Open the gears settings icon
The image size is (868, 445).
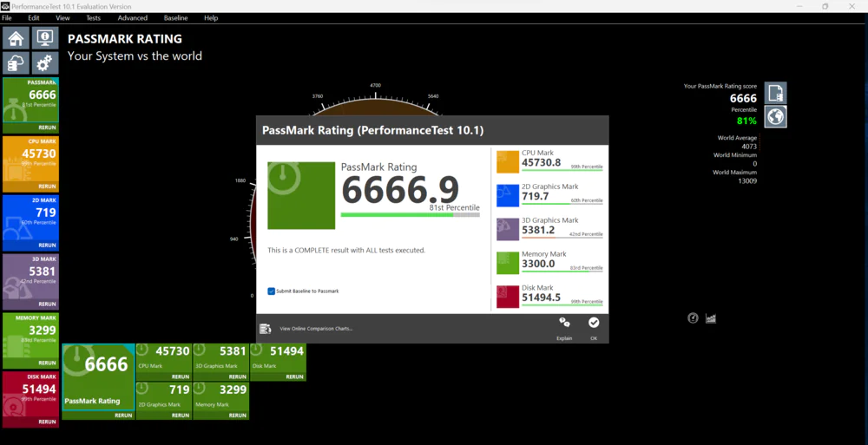click(x=45, y=63)
